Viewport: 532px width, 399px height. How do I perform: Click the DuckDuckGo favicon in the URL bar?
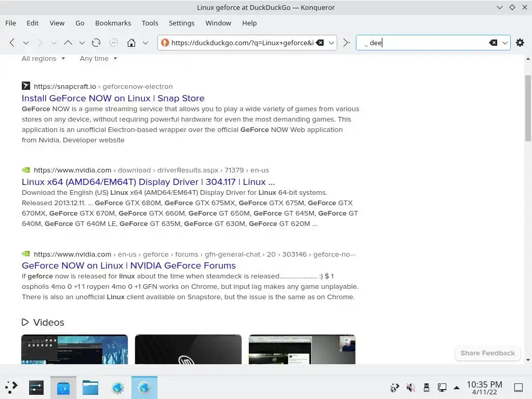[x=165, y=43]
